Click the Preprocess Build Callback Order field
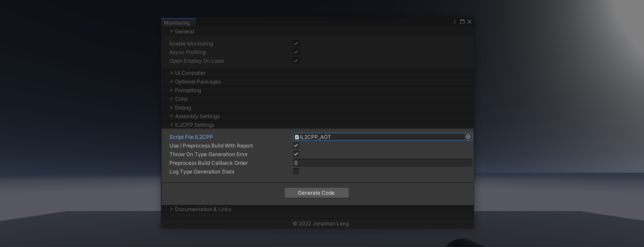Image resolution: width=644 pixels, height=247 pixels. coord(383,163)
